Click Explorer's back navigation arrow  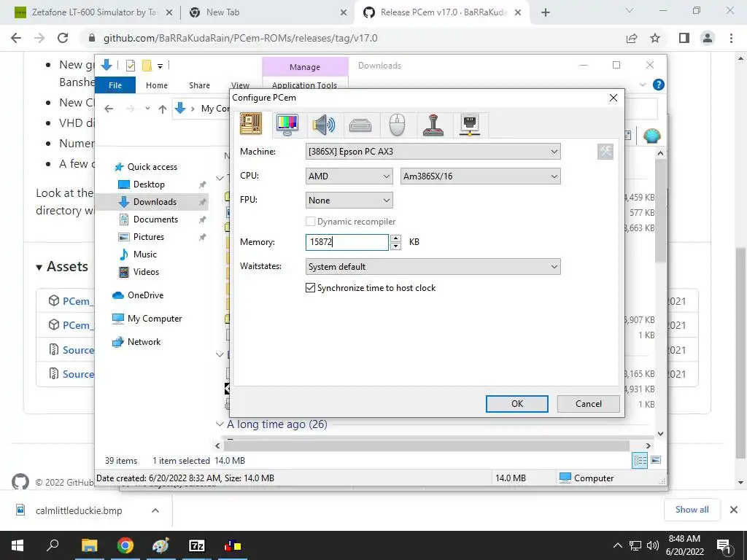(109, 109)
